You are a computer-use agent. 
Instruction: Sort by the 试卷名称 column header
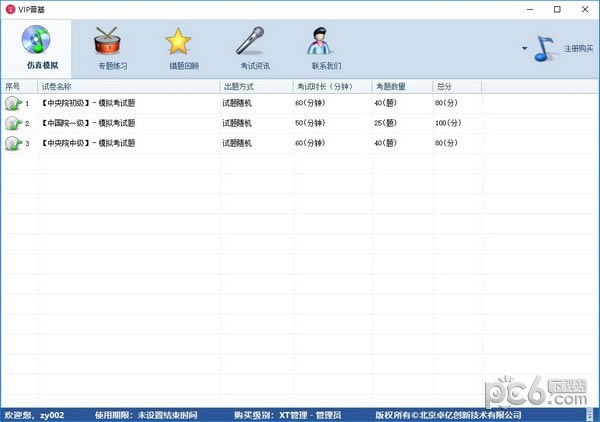[x=128, y=86]
